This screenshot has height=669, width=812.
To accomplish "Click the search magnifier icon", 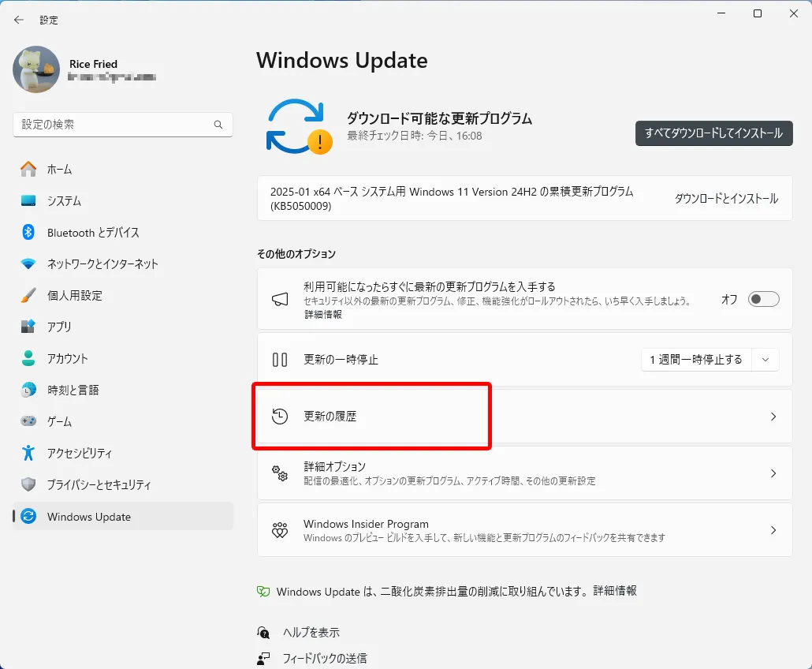I will (218, 125).
